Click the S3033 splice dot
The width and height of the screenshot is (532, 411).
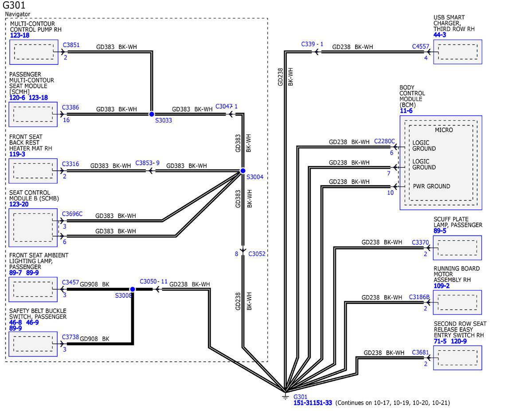pos(152,114)
